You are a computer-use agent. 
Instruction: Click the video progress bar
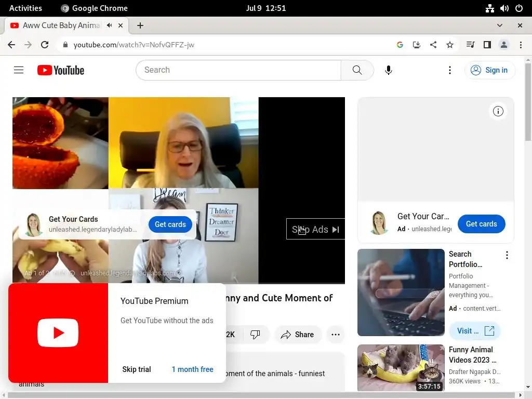179,283
